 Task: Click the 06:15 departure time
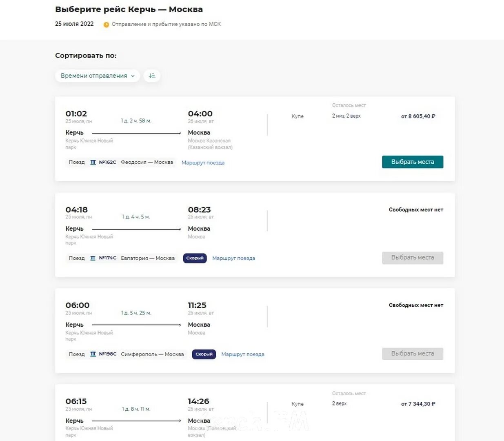point(76,401)
